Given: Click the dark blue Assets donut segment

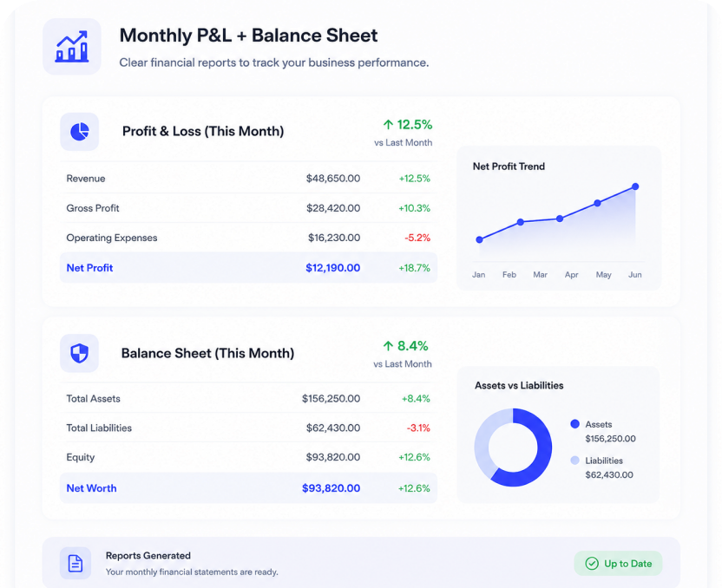Looking at the screenshot, I should pyautogui.click(x=542, y=455).
